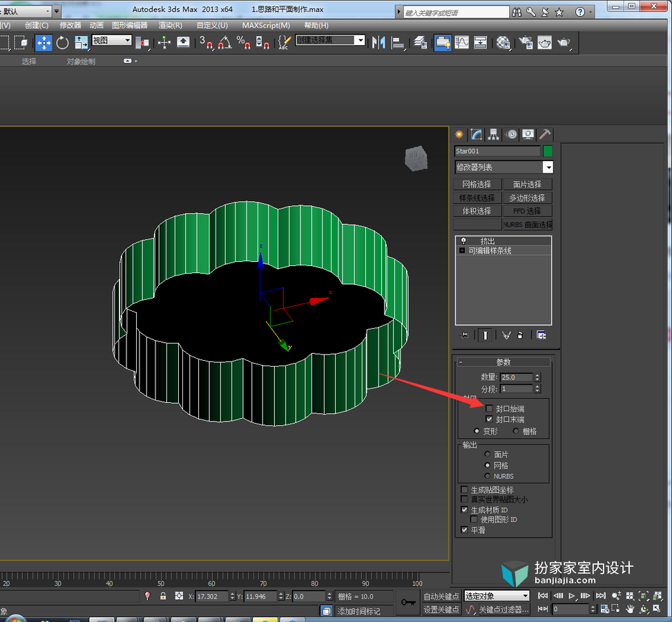Click the Mirror tool icon
672x622 pixels.
click(x=378, y=42)
